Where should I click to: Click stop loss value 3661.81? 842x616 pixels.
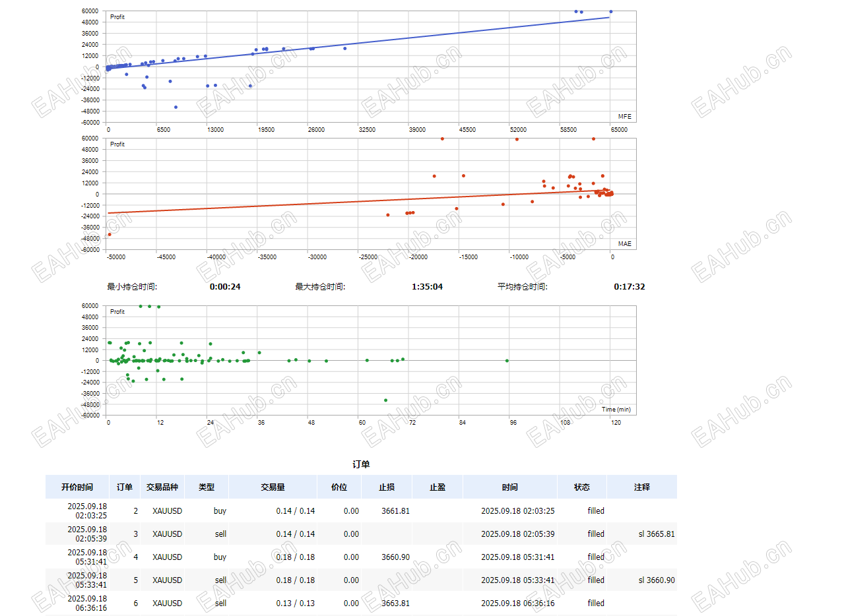395,511
